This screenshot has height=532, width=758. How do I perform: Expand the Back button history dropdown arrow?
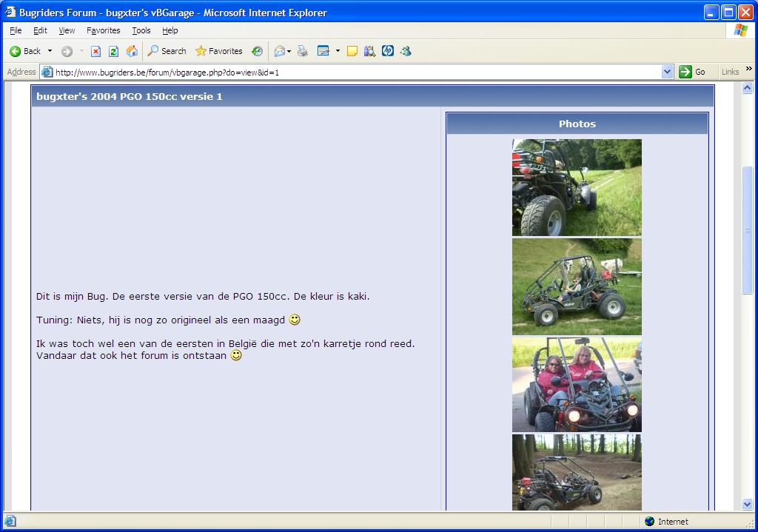pyautogui.click(x=50, y=51)
